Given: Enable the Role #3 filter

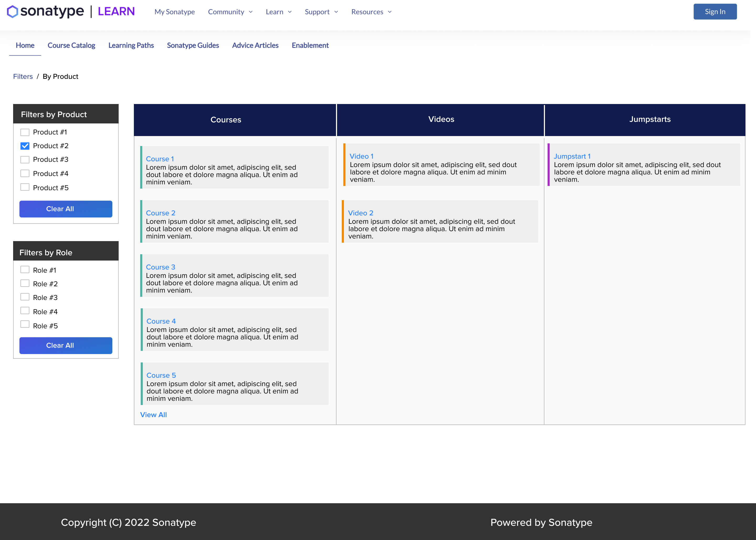Looking at the screenshot, I should click(x=25, y=297).
